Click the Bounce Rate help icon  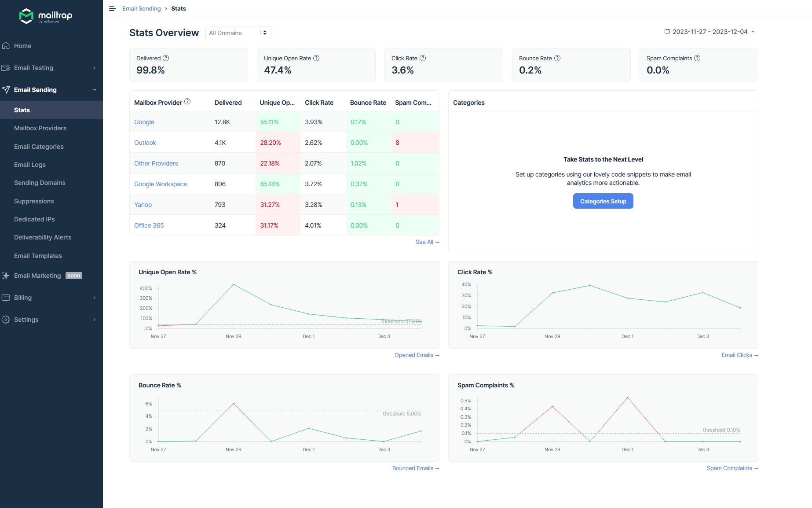pyautogui.click(x=557, y=58)
